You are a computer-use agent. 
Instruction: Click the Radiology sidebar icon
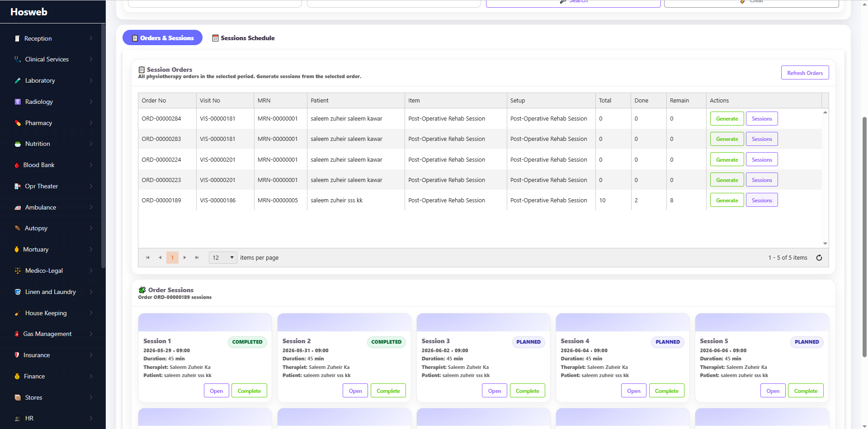[x=18, y=102]
